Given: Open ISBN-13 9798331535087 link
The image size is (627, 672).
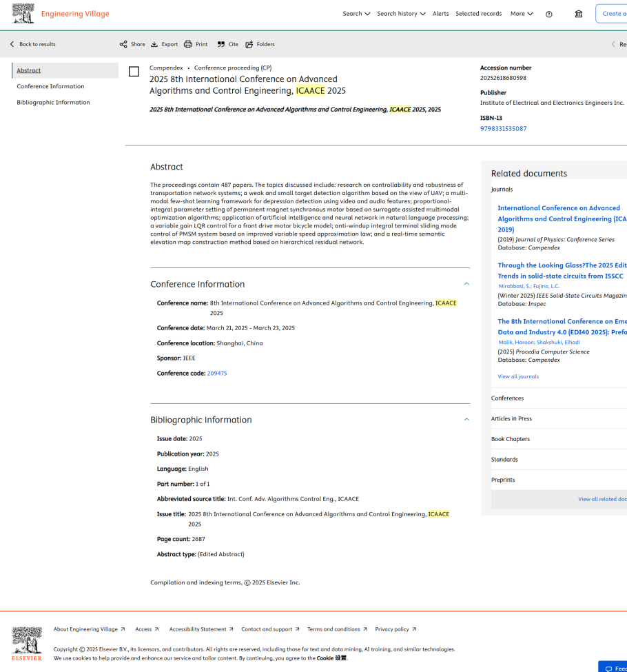Looking at the screenshot, I should 503,129.
